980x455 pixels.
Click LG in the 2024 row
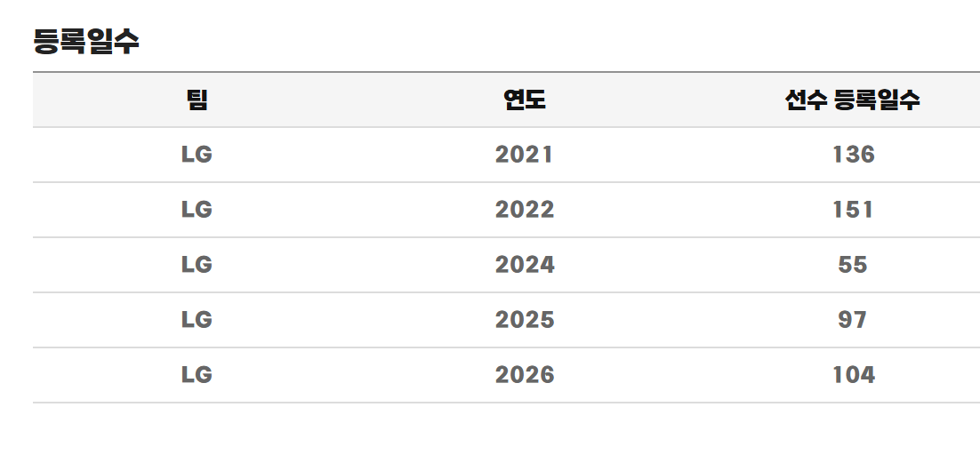[197, 265]
